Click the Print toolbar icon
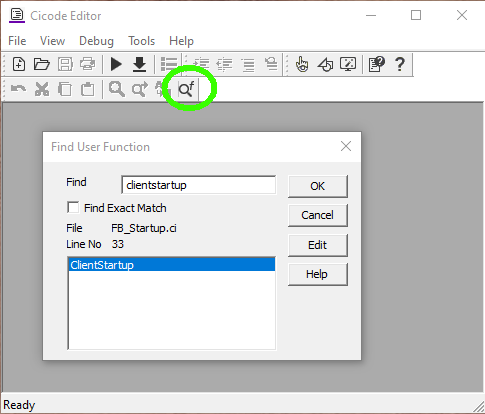The image size is (485, 414). point(87,64)
